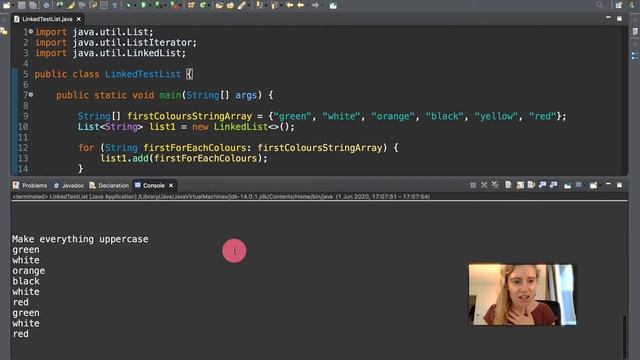Screen dimensions: 640x360
Task: Click the "orange" console output line
Action: pyautogui.click(x=29, y=271)
